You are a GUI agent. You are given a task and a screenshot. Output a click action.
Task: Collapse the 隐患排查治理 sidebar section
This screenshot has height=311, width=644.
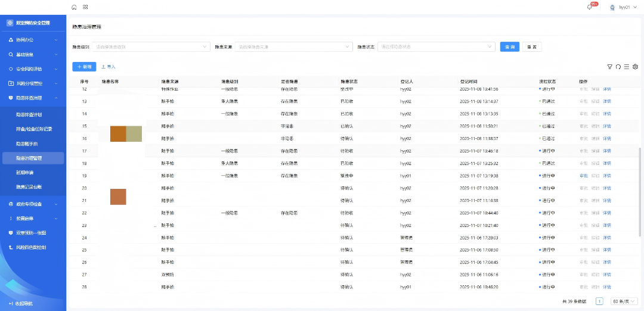(x=33, y=98)
